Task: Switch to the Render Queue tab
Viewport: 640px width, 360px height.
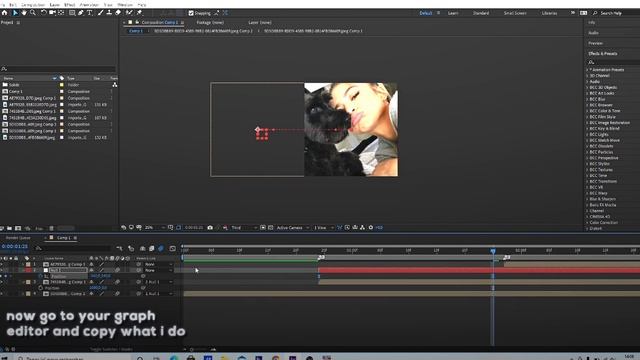Action: coord(18,238)
